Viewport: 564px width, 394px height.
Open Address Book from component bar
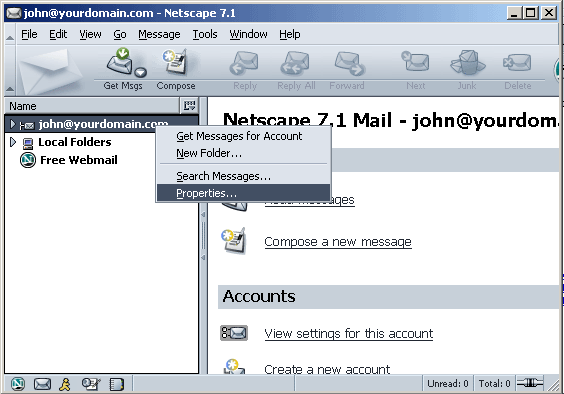[117, 384]
